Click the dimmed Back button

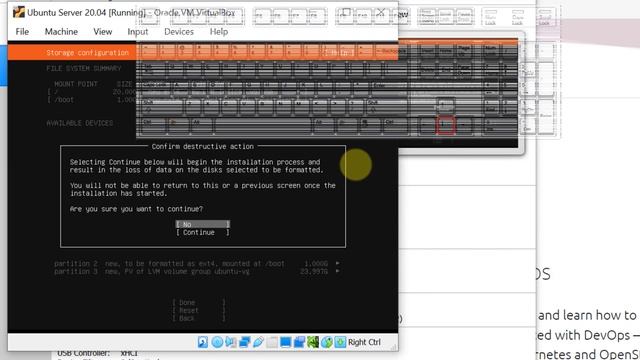pyautogui.click(x=199, y=318)
